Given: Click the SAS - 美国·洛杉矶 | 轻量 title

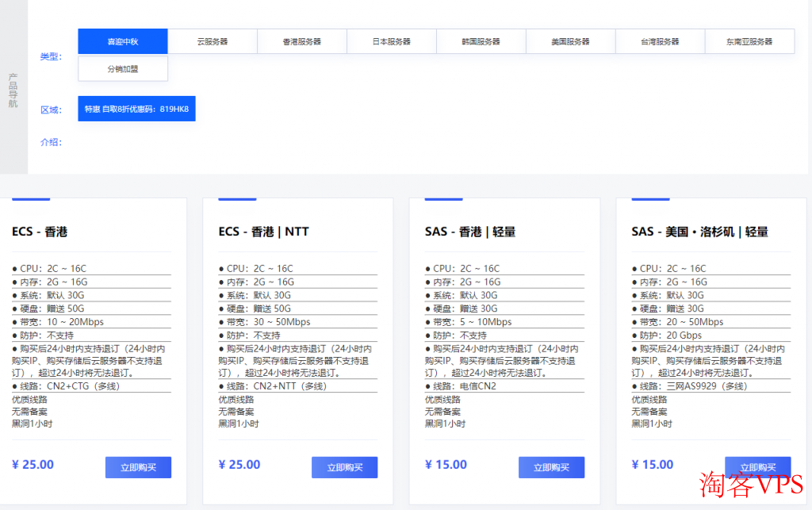Looking at the screenshot, I should 699,232.
